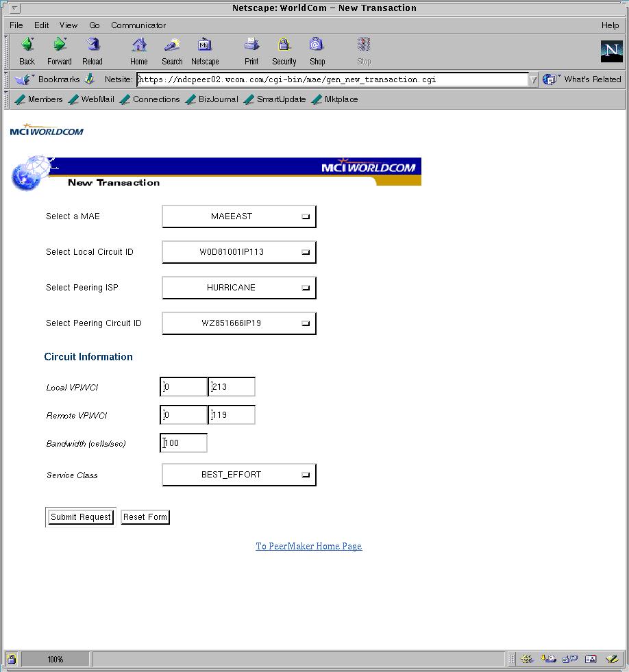Follow the To PeerMaker Home Page link
629x672 pixels.
tap(309, 546)
